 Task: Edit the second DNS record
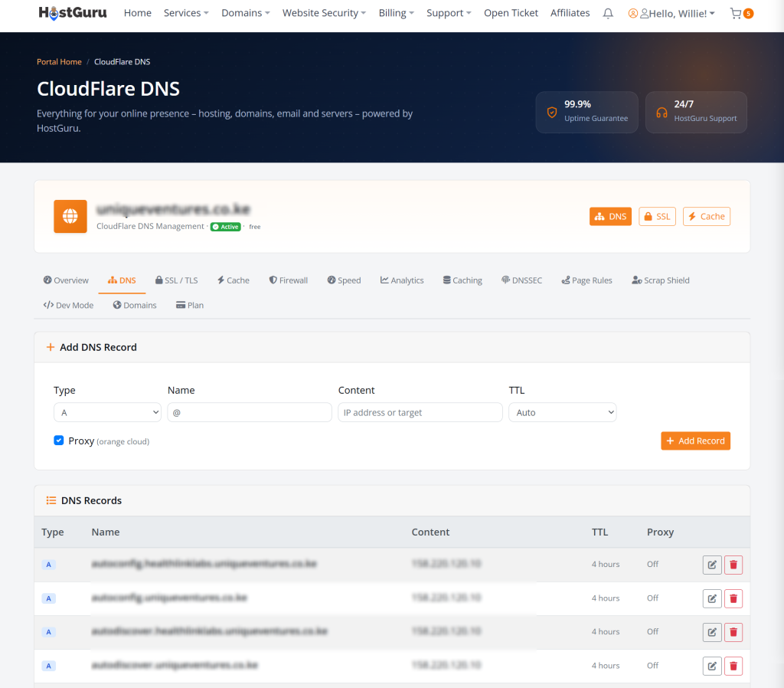pyautogui.click(x=711, y=598)
